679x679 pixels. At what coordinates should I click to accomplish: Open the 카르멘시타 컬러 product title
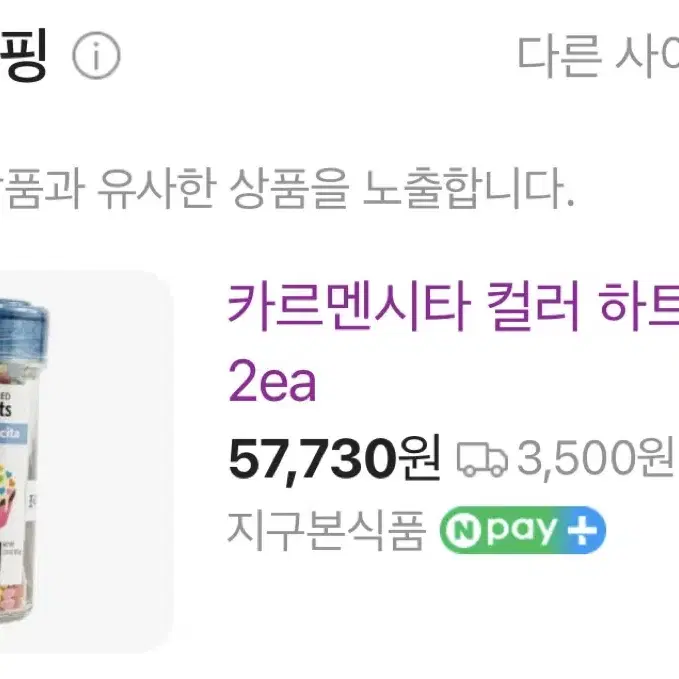coord(453,306)
